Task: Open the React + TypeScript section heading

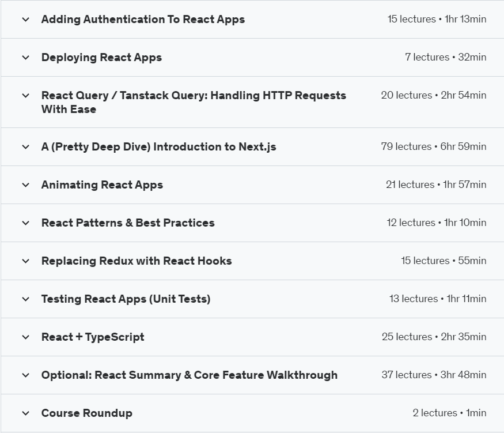Action: click(93, 337)
